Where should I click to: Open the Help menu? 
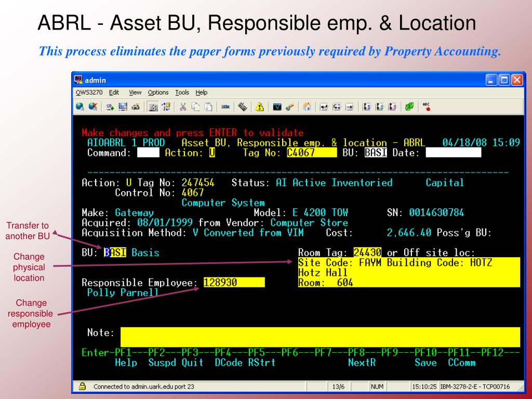point(201,92)
